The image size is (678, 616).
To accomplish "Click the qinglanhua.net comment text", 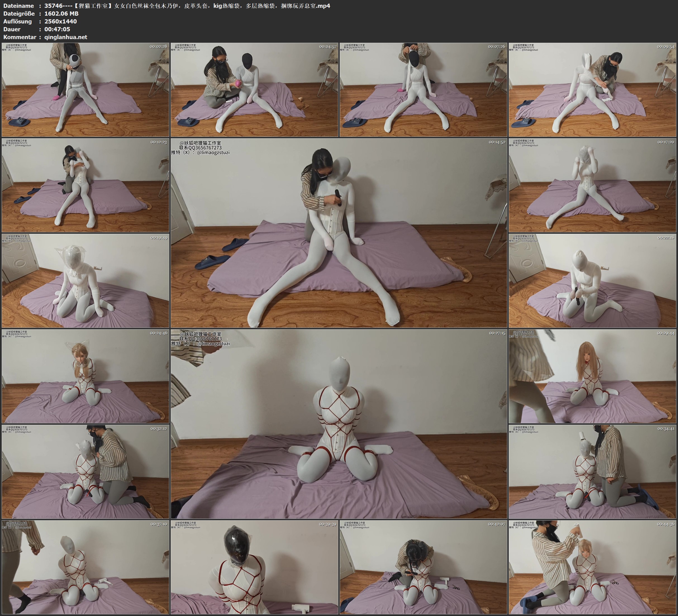I will pos(66,37).
